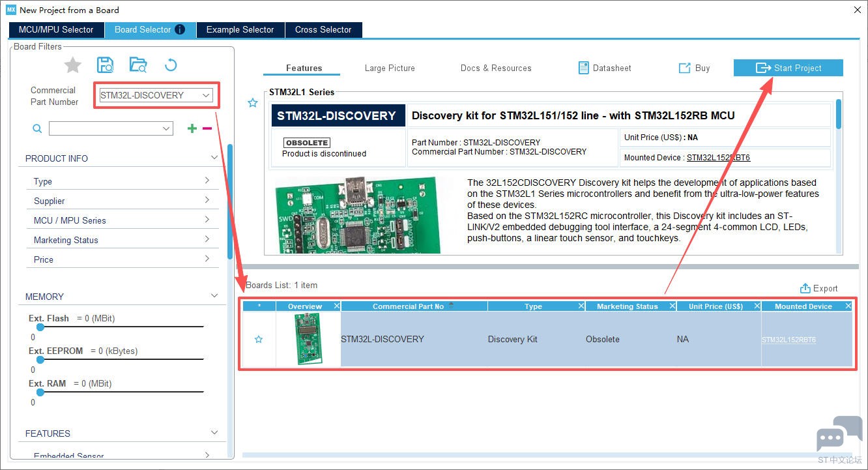The height and width of the screenshot is (470, 868).
Task: Click the magnifier search icon in Board Filters
Action: (37, 129)
